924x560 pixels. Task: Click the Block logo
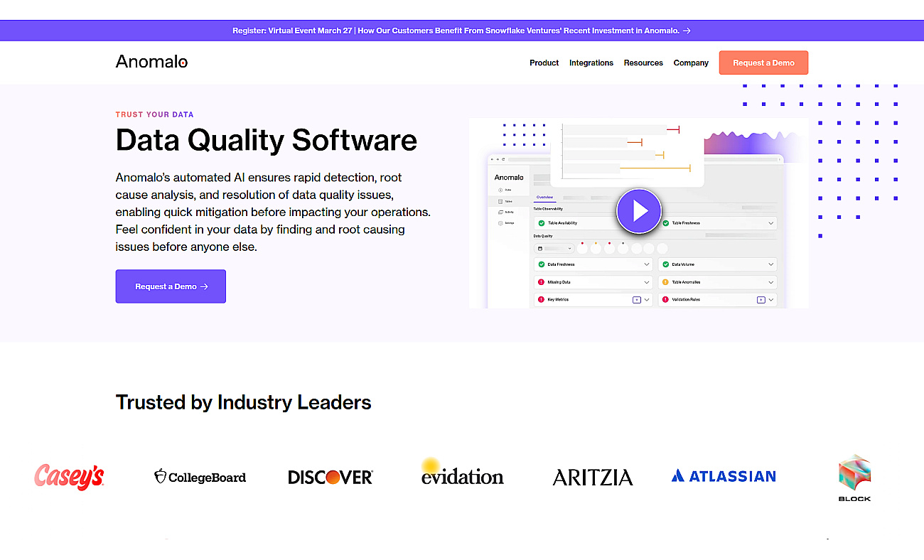[854, 478]
